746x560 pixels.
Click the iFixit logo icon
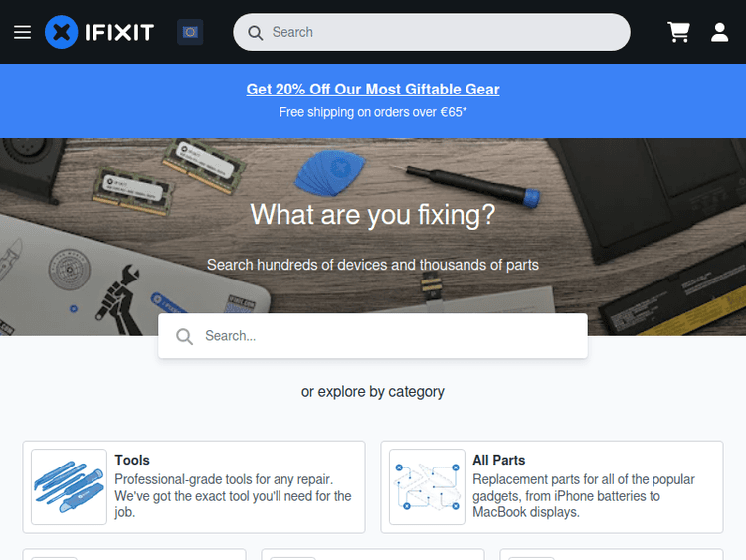(61, 32)
